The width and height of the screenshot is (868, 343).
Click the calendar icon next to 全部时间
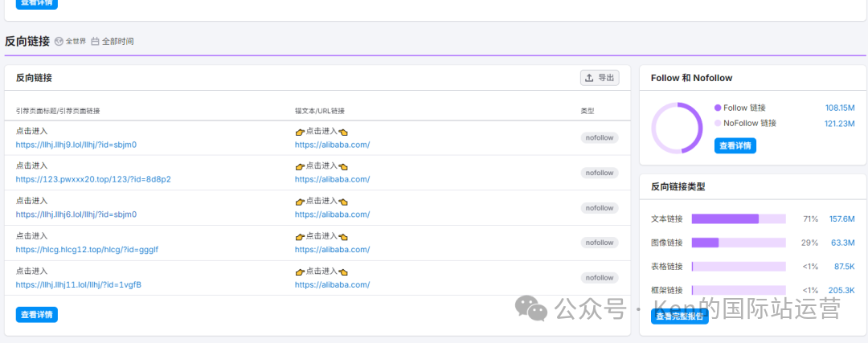pyautogui.click(x=95, y=41)
